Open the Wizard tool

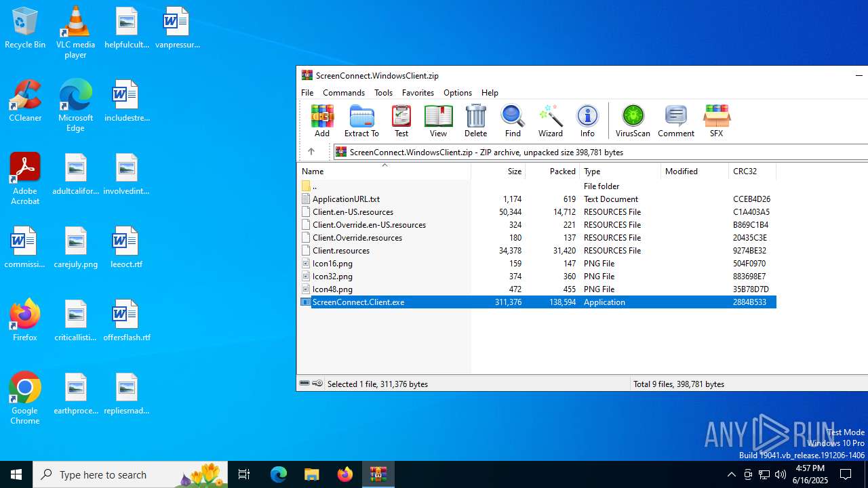click(x=551, y=121)
